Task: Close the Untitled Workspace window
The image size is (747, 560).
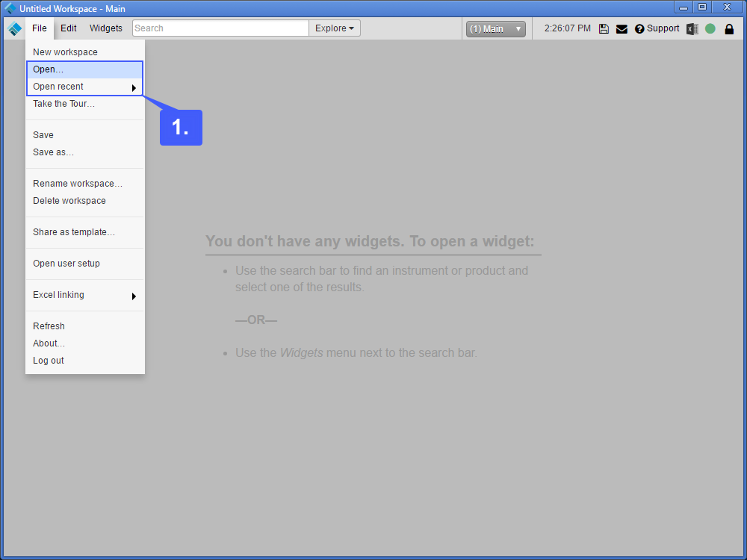Action: pos(728,7)
